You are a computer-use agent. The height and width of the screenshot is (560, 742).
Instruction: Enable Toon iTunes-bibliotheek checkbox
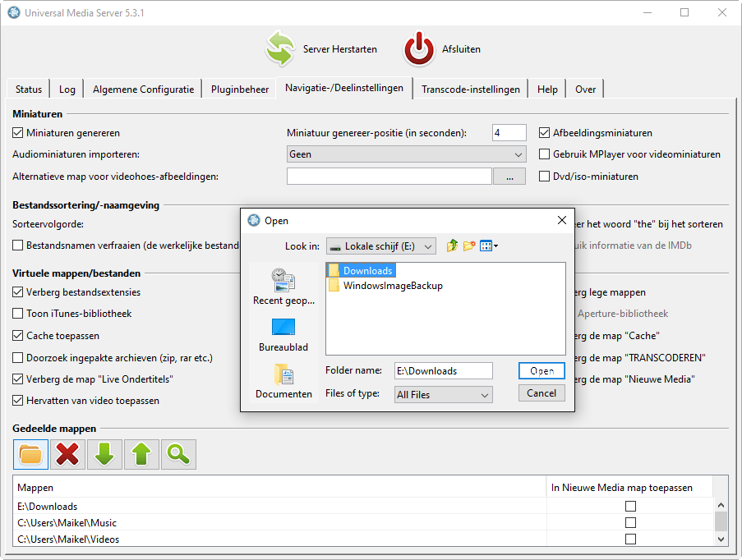point(17,314)
